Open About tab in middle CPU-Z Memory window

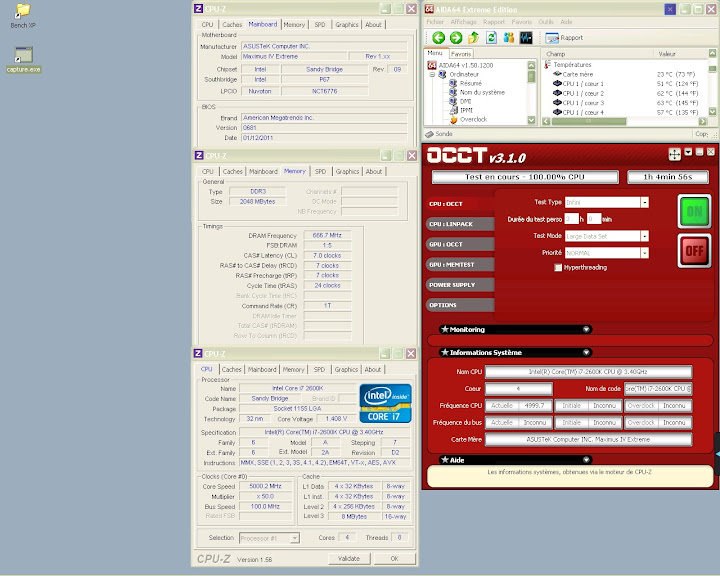[x=374, y=171]
